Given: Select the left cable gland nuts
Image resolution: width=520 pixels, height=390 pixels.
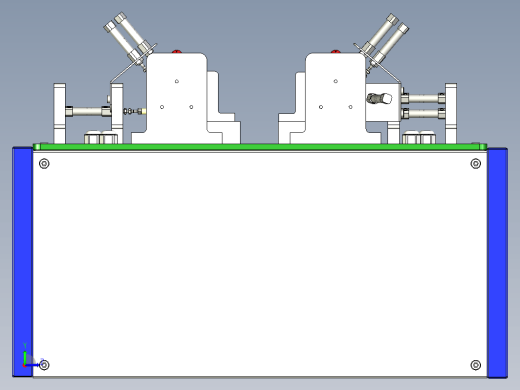Looking at the screenshot, I should pos(101,137).
